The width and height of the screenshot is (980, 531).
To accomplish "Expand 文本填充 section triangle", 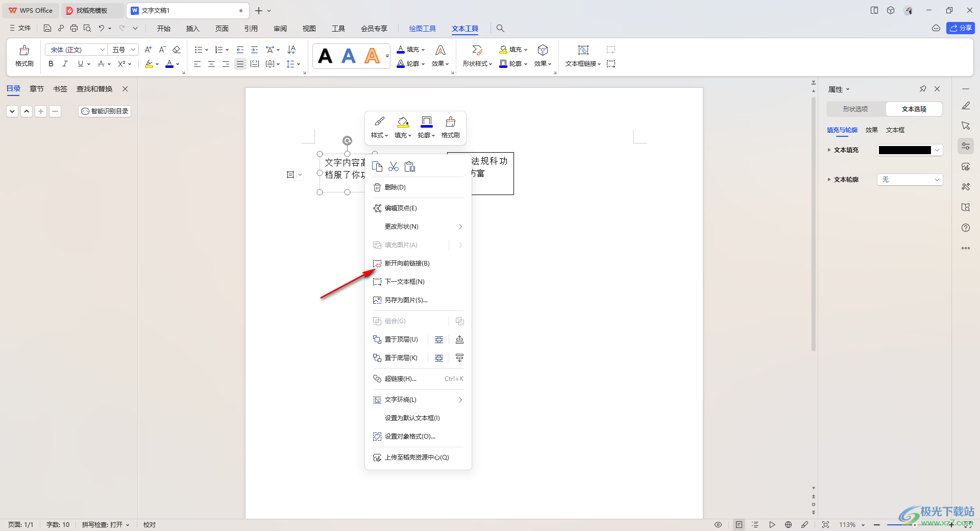I will click(x=829, y=150).
